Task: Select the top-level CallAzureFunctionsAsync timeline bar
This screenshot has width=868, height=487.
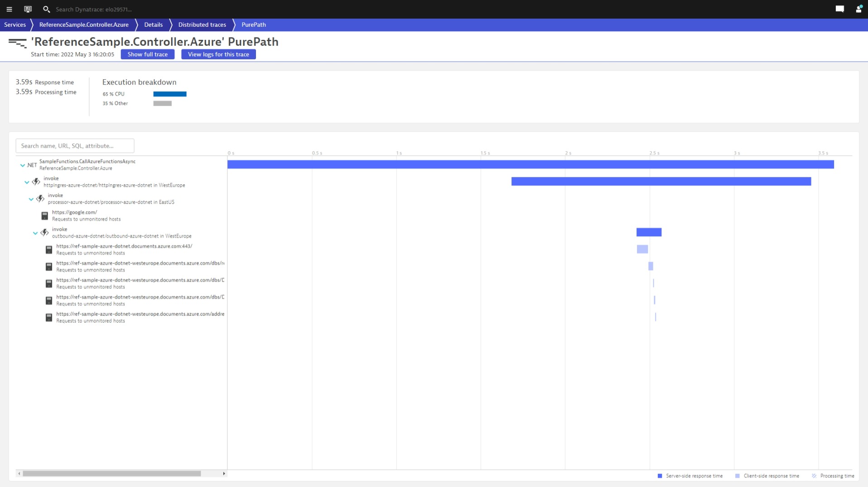Action: [530, 165]
